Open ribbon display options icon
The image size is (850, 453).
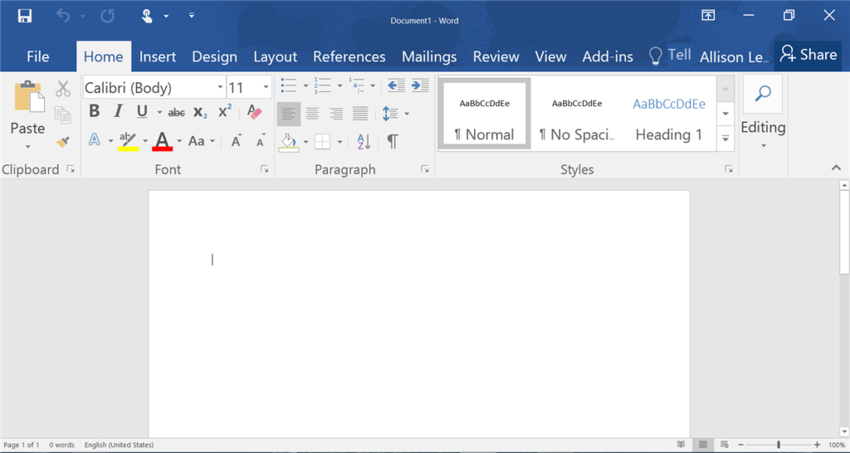pos(708,15)
